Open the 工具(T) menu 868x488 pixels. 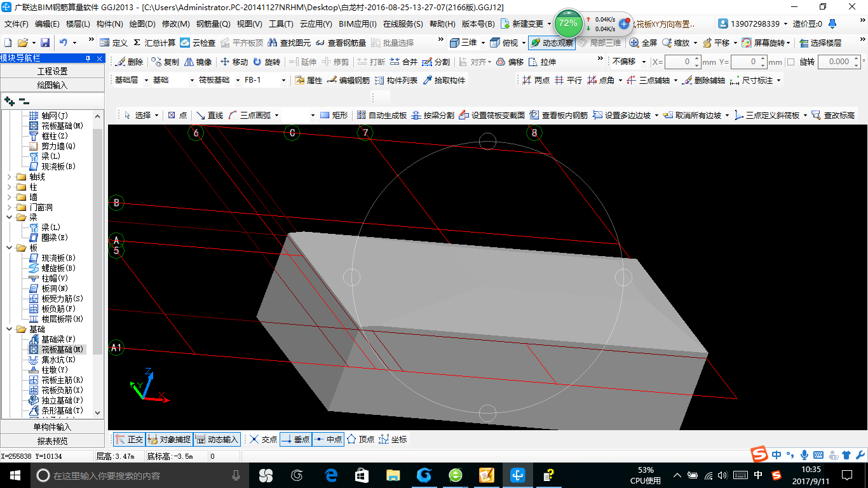pyautogui.click(x=281, y=24)
